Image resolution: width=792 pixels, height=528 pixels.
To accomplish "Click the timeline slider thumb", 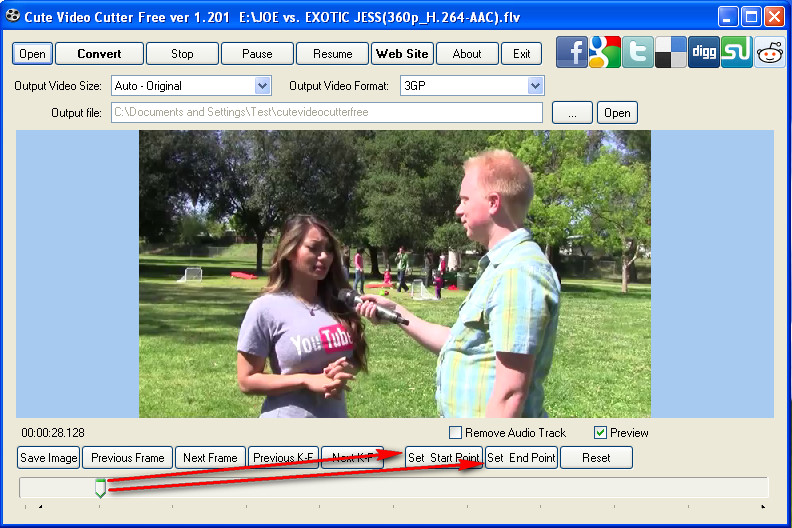I will tap(100, 488).
